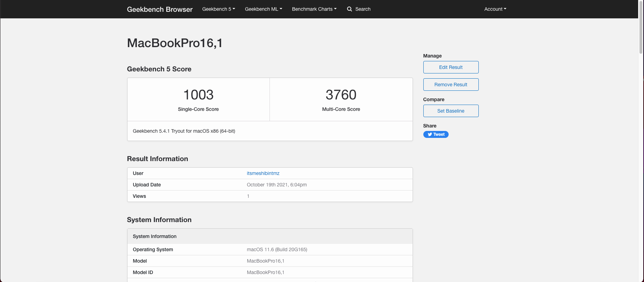Select the single-core score 1003
Viewport: 644px width, 282px height.
click(199, 95)
